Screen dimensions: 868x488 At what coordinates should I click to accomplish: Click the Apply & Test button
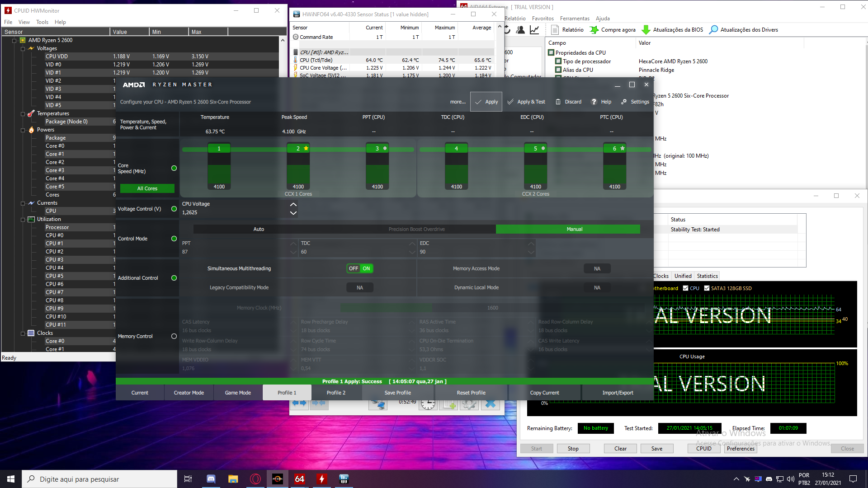pyautogui.click(x=526, y=102)
